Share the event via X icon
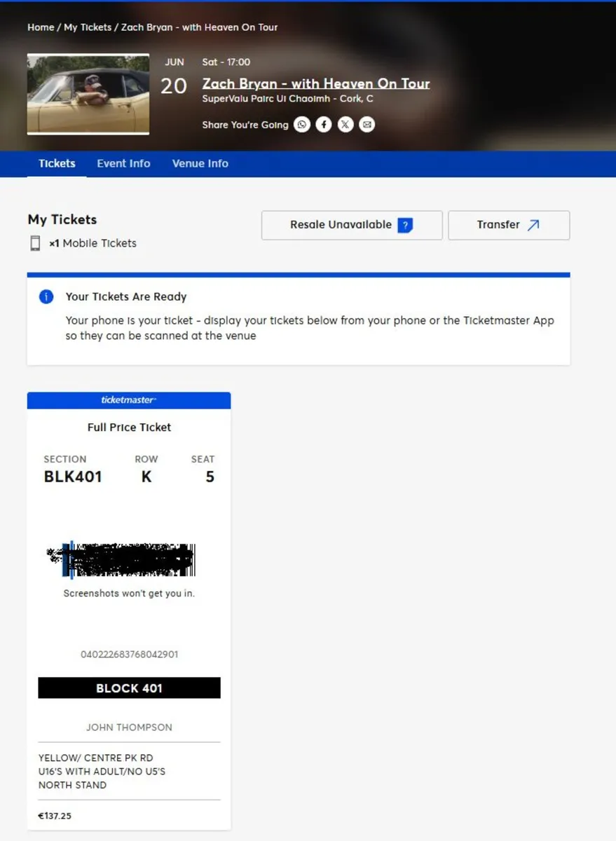Image resolution: width=616 pixels, height=841 pixels. tap(345, 125)
